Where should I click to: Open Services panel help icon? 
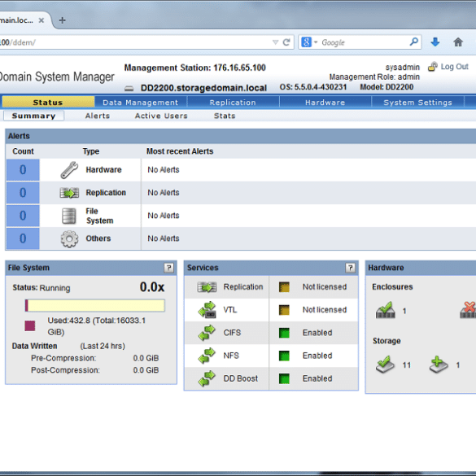click(350, 268)
